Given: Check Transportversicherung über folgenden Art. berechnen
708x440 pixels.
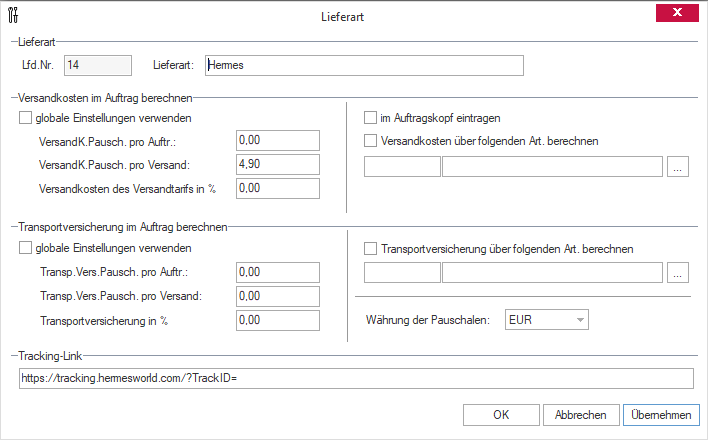Looking at the screenshot, I should point(370,248).
